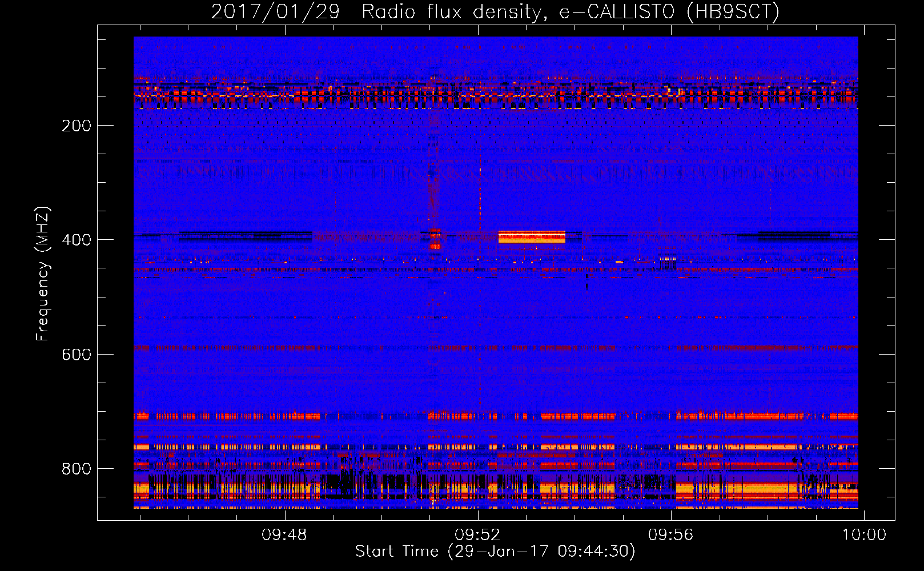924x571 pixels.
Task: Click the 'Start Time (29-Jan-17 09:44:30)' label
Action: [x=495, y=552]
